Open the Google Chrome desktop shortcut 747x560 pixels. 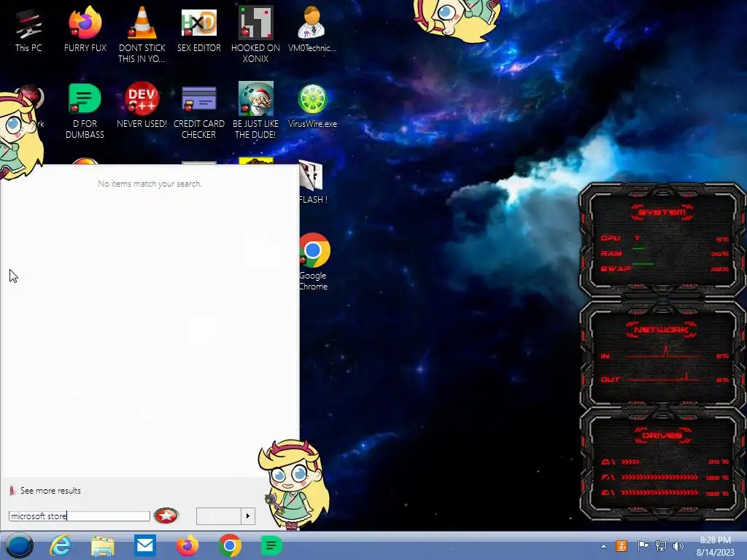[314, 262]
